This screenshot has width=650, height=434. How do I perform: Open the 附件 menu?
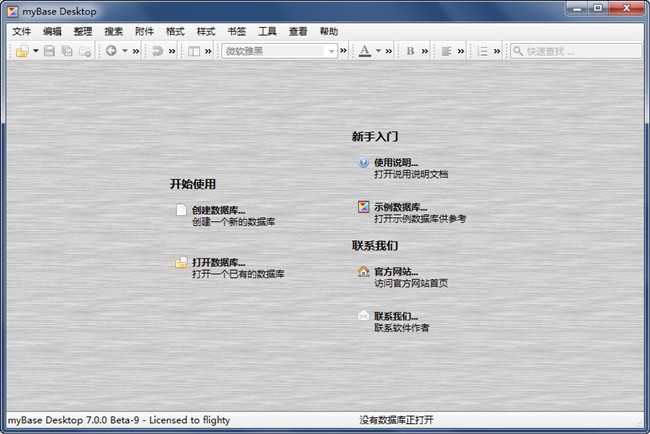[x=144, y=32]
